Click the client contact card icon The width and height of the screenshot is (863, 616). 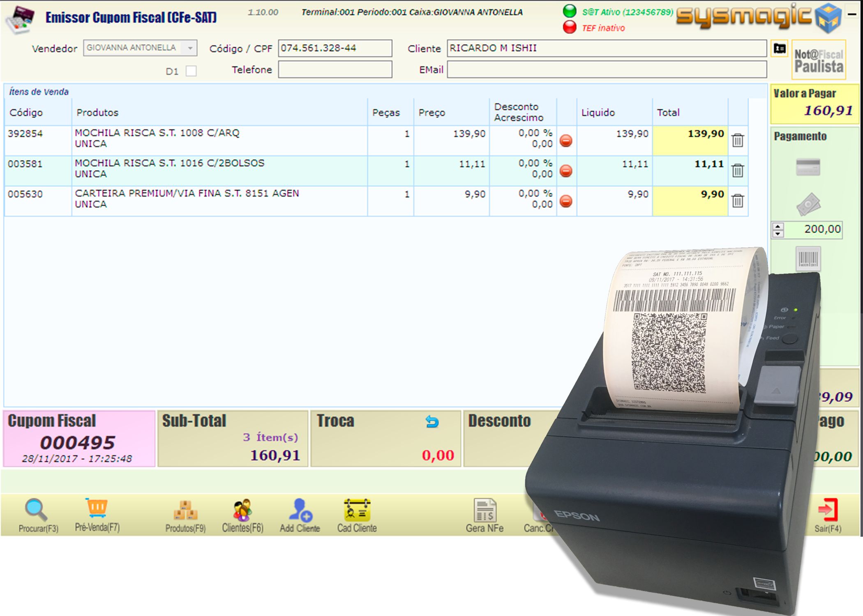[780, 49]
